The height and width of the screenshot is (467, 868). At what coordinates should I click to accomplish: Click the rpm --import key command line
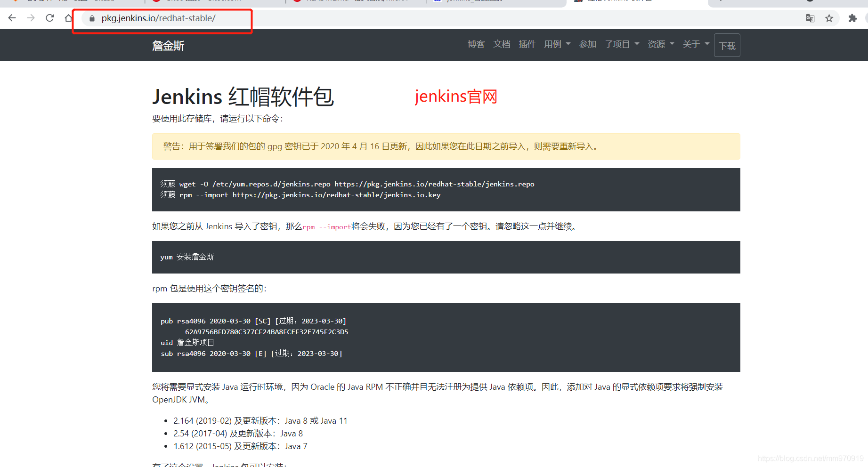click(x=300, y=195)
